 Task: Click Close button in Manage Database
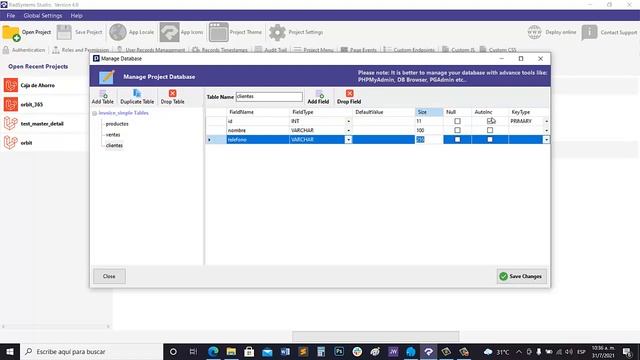109,276
